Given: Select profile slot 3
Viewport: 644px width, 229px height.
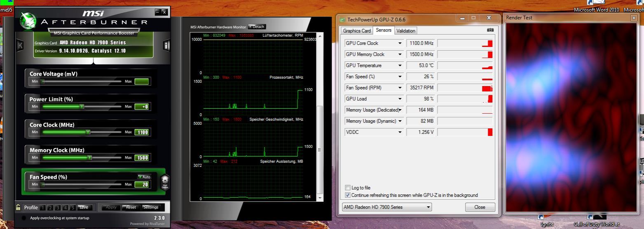Looking at the screenshot, I should click(58, 208).
